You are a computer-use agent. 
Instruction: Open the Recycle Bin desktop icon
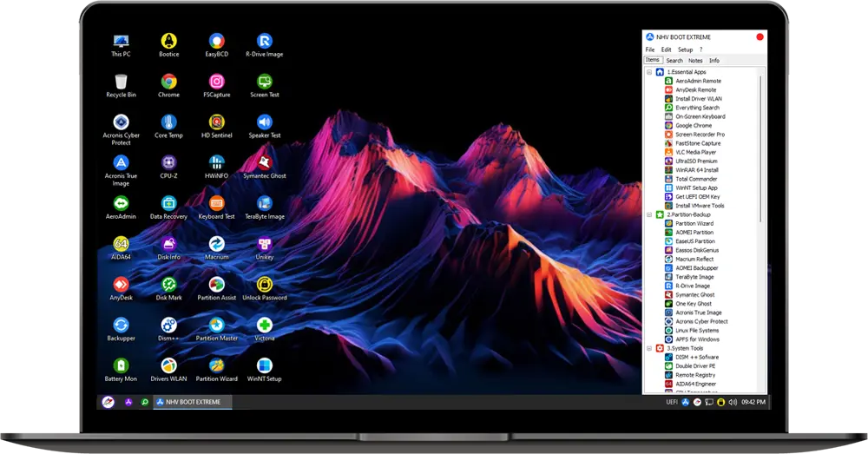[121, 86]
